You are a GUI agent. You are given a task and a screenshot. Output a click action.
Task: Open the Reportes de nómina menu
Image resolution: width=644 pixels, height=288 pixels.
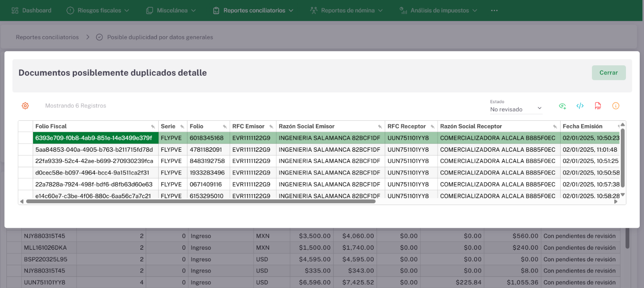point(347,10)
